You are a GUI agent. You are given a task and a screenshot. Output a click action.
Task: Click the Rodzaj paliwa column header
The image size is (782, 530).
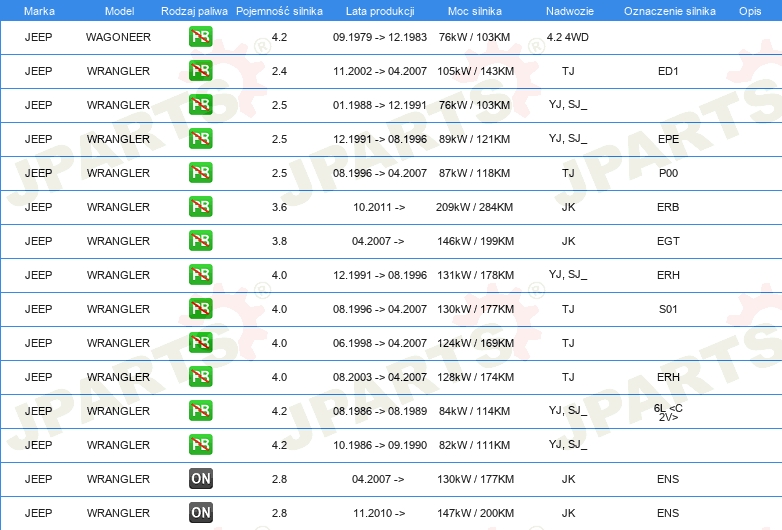(194, 11)
